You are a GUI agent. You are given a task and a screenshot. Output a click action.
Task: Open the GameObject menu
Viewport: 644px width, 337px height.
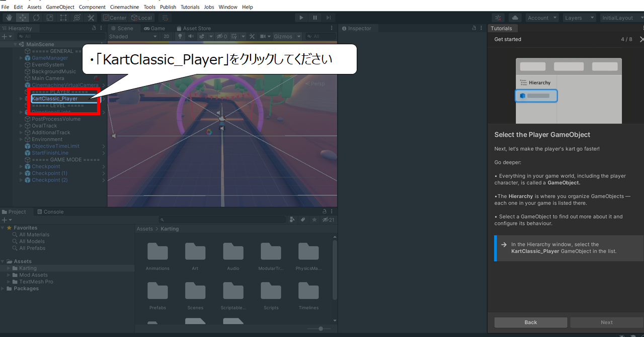[60, 7]
